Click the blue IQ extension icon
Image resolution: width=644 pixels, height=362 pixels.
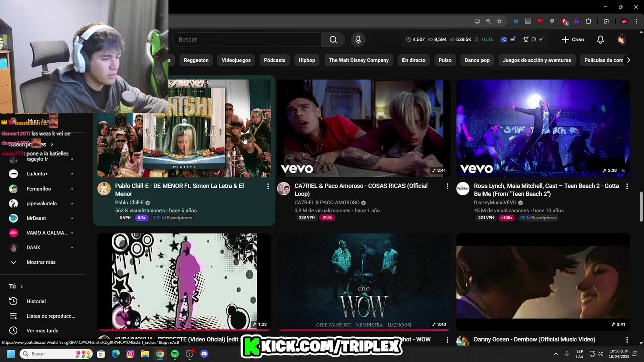504,39
